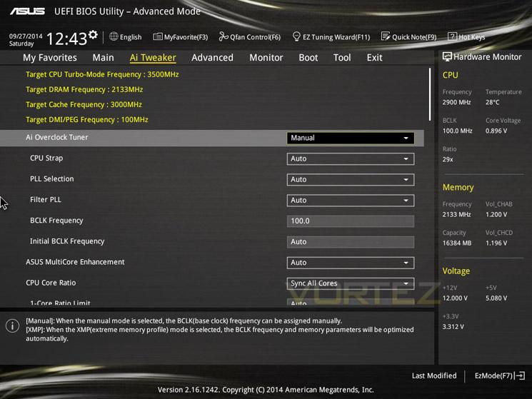Click the BCLK Frequency input field
This screenshot has height=399, width=532.
point(350,221)
